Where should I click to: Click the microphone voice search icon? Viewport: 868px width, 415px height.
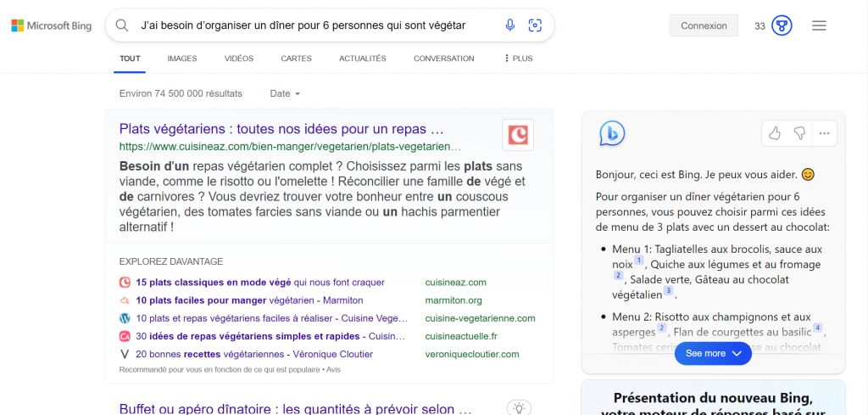[509, 25]
